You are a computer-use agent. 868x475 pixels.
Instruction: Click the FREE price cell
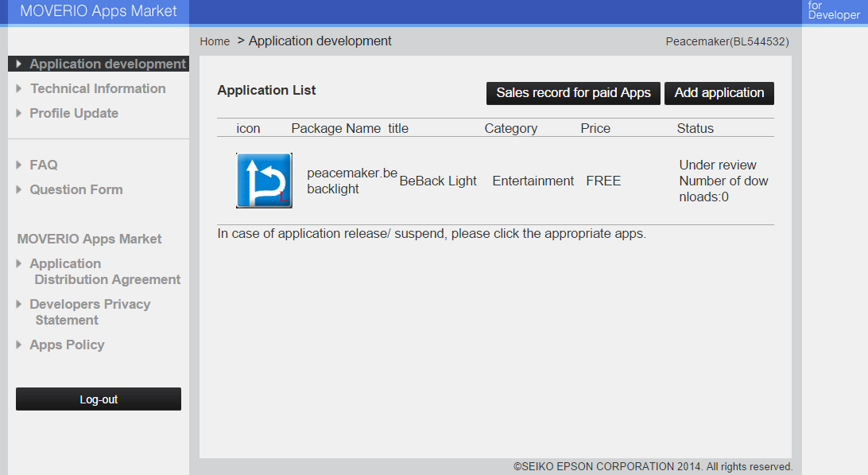pyautogui.click(x=603, y=181)
